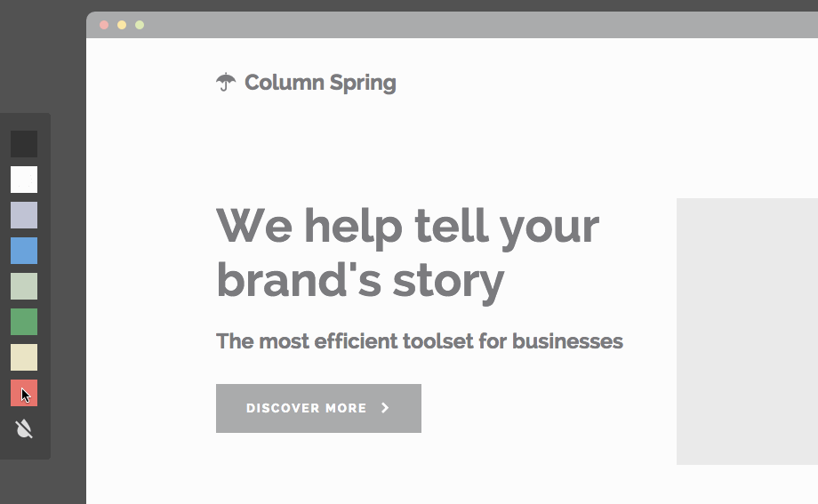
Task: Select the 'We help tell your' headline
Action: (x=407, y=227)
